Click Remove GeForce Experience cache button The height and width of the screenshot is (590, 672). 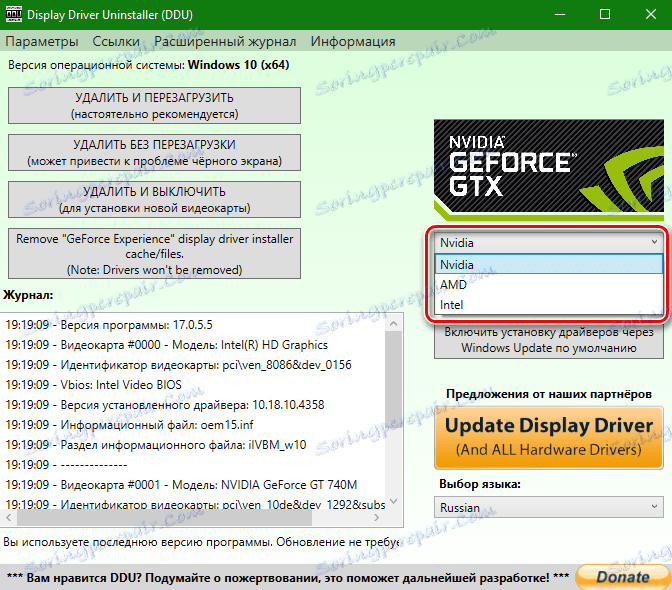(154, 254)
